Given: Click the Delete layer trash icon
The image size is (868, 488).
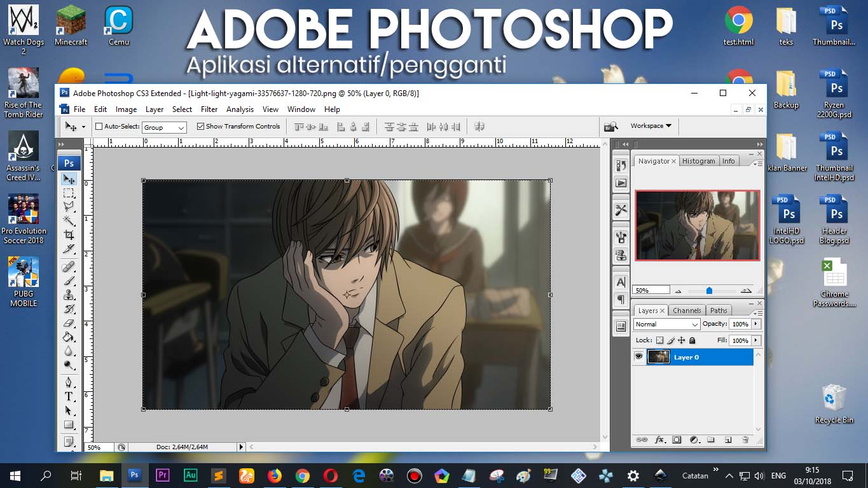Looking at the screenshot, I should coord(745,440).
